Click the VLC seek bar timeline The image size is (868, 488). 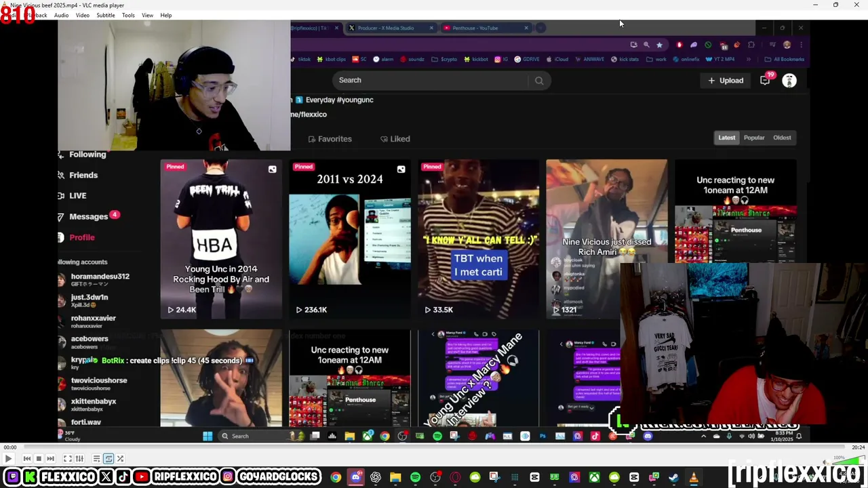[x=434, y=447]
